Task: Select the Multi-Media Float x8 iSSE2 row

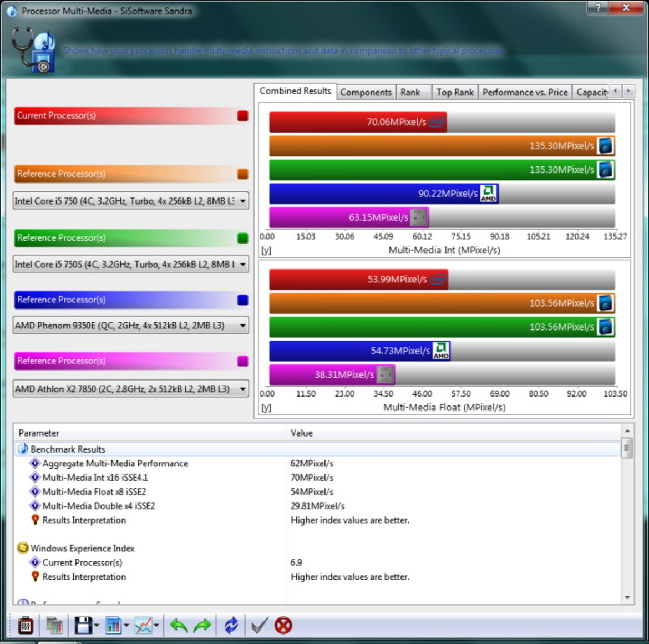Action: point(317,491)
